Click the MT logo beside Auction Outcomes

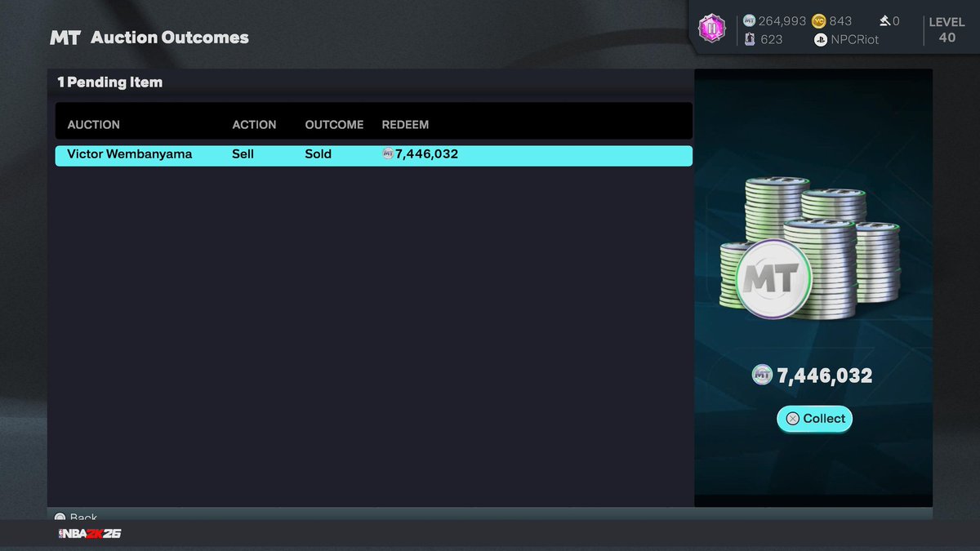(65, 38)
